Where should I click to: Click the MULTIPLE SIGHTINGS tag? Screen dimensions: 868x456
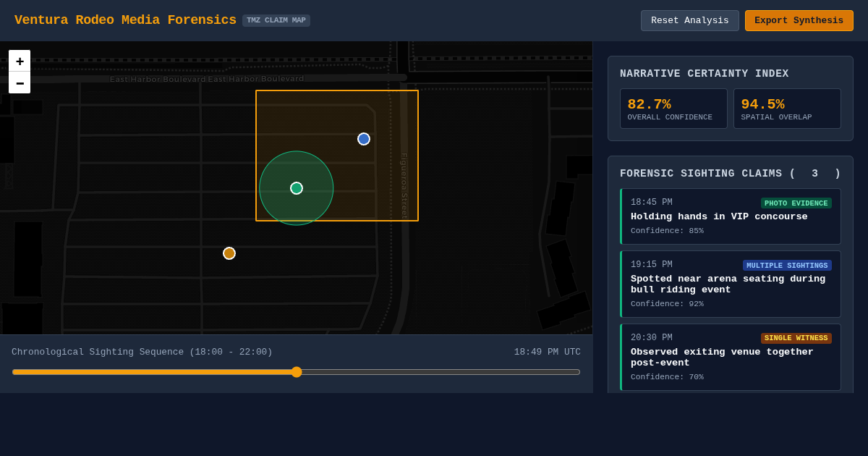coord(787,266)
